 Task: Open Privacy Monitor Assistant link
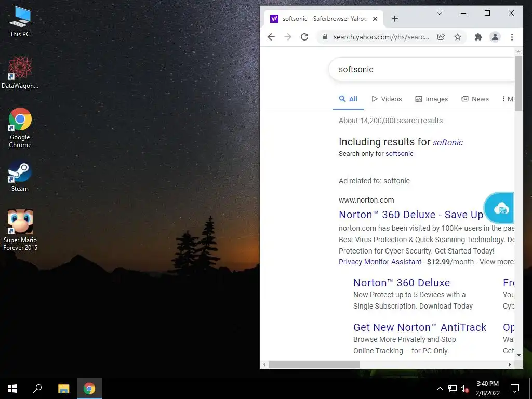point(380,262)
